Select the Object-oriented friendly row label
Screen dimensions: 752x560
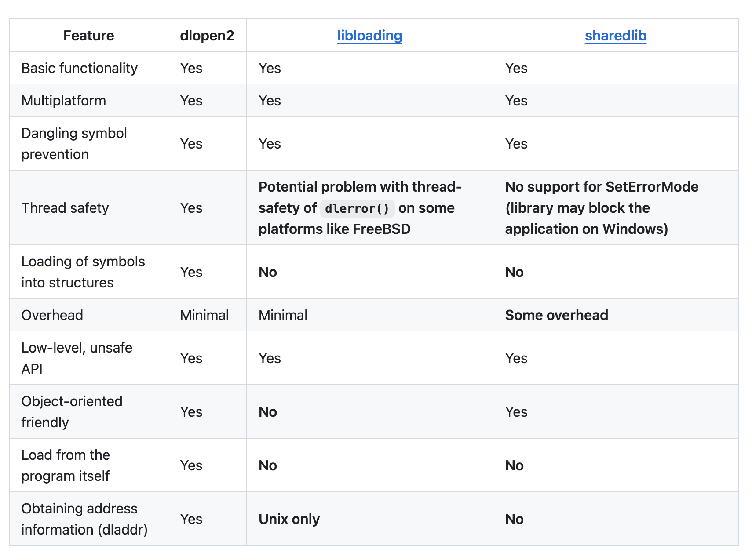point(72,412)
